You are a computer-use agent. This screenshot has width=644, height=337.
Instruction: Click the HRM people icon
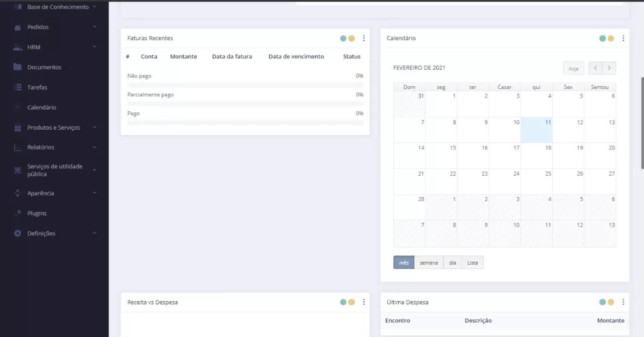(x=18, y=47)
